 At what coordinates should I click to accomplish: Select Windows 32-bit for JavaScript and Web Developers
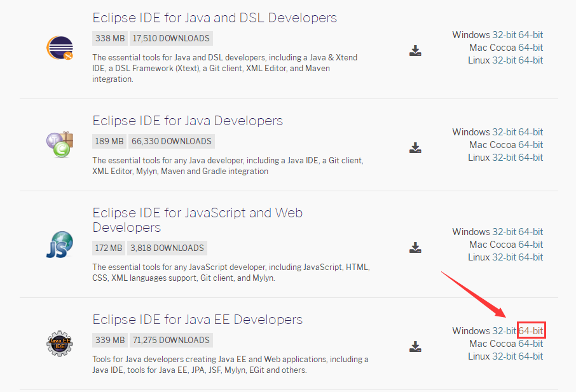(504, 232)
